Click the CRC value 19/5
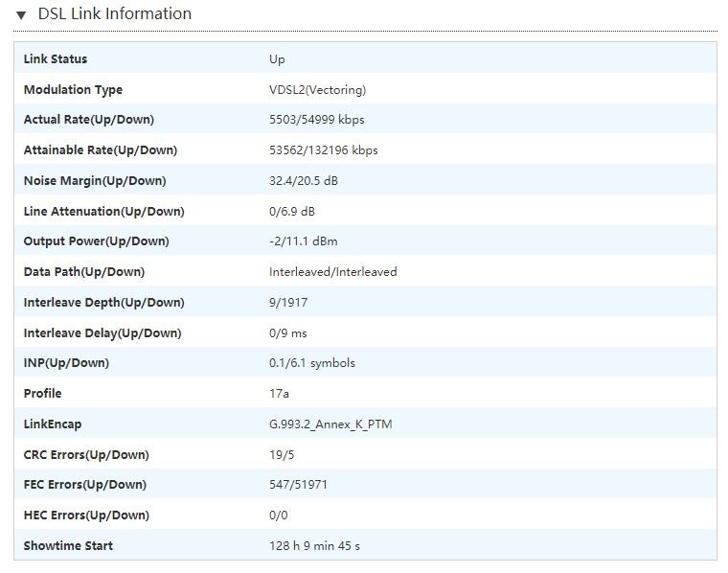728x573 pixels. coord(282,454)
